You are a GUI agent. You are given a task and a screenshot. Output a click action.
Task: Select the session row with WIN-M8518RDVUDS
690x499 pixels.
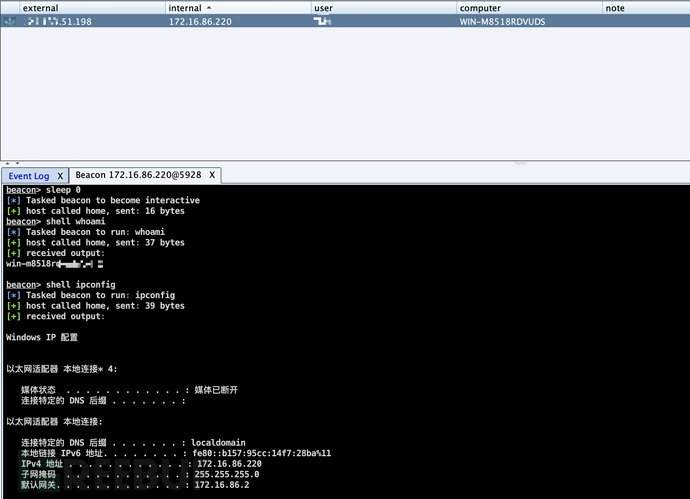click(x=345, y=21)
